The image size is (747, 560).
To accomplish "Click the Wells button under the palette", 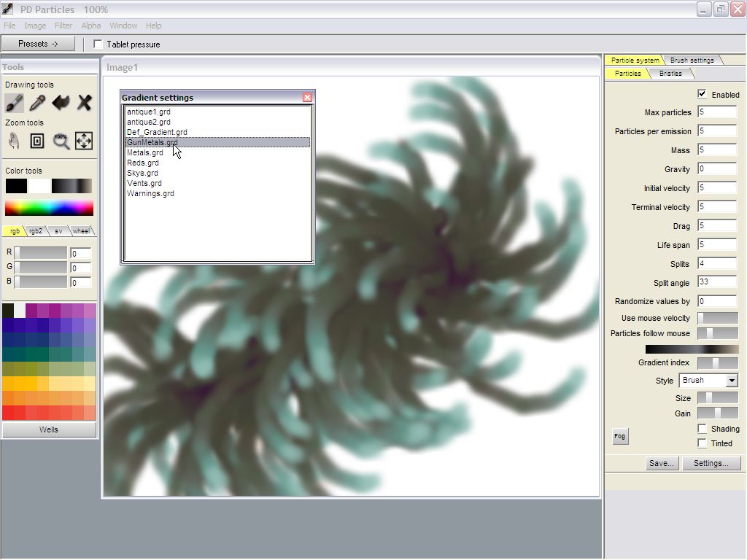I will (x=49, y=430).
